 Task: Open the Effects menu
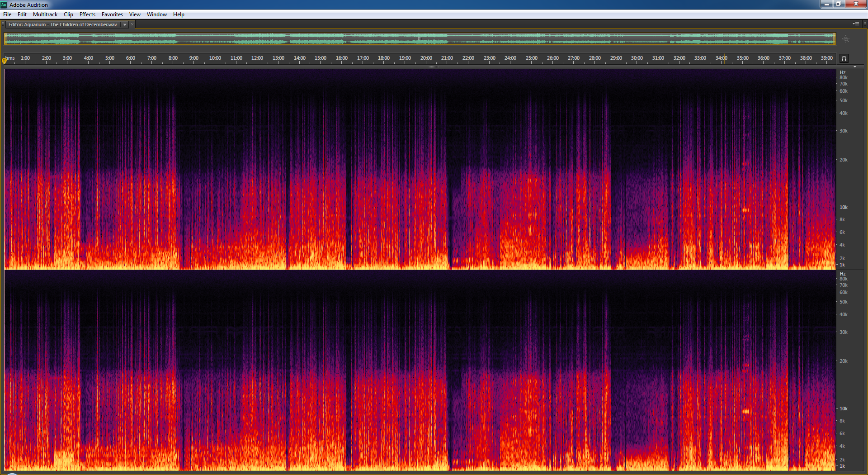click(x=87, y=14)
